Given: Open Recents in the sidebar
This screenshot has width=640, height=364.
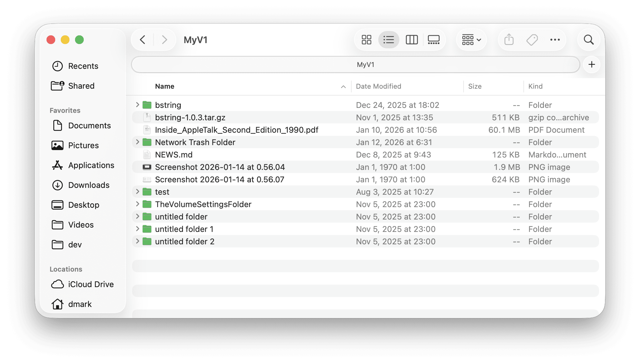Looking at the screenshot, I should pyautogui.click(x=83, y=66).
